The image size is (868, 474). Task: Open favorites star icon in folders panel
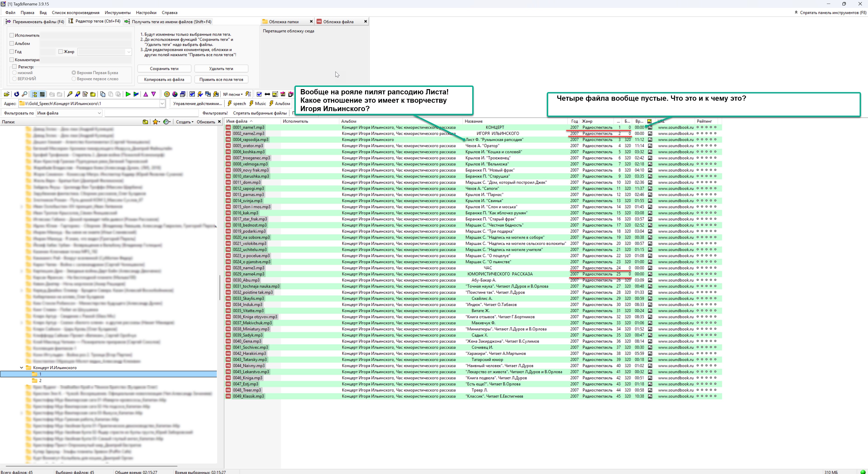155,122
